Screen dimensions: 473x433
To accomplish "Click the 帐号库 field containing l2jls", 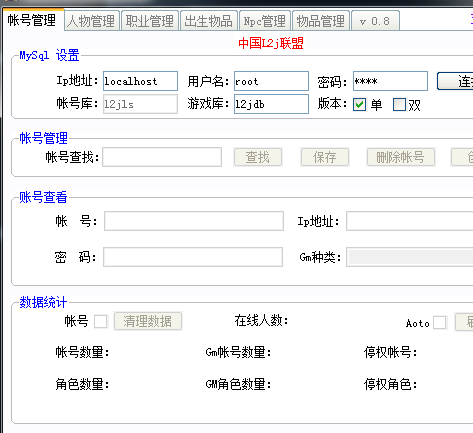I will (x=140, y=104).
